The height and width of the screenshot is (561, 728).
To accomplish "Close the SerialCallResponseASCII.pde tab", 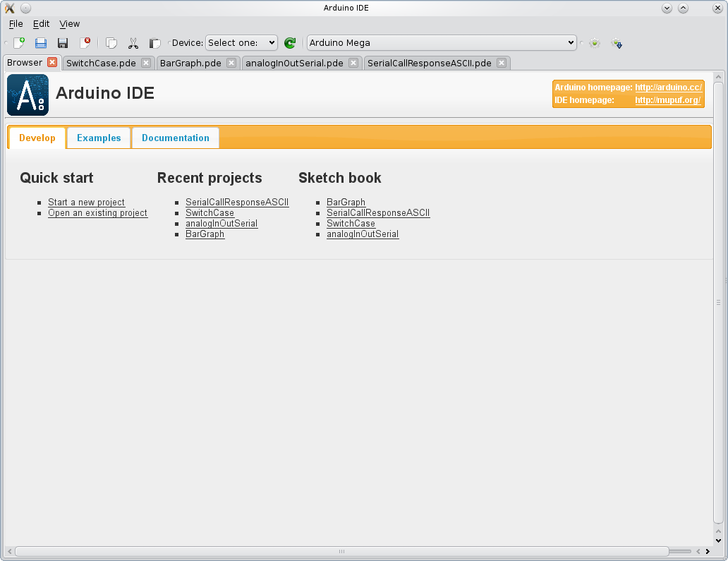I will tap(502, 63).
